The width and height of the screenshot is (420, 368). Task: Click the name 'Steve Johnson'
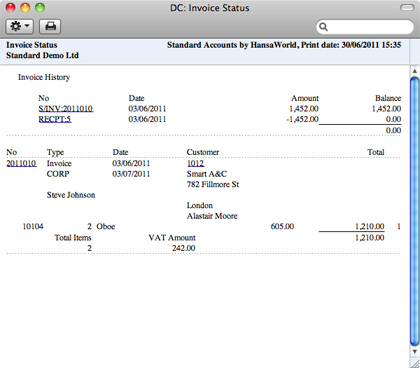coord(71,195)
